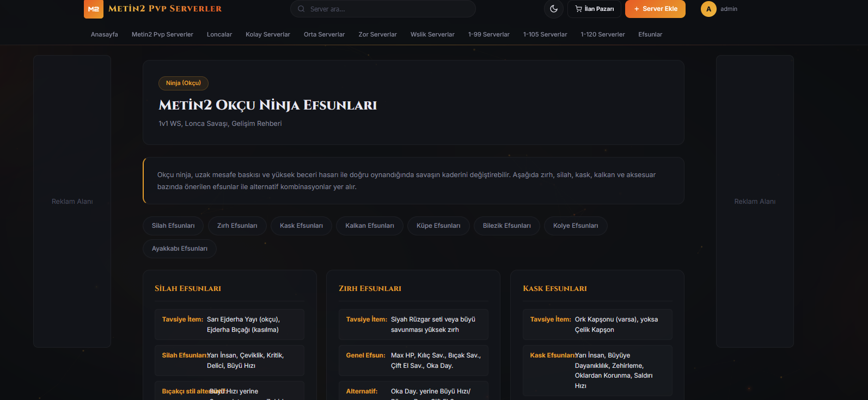The height and width of the screenshot is (400, 868).
Task: Click the M2 site logo icon
Action: coord(93,9)
